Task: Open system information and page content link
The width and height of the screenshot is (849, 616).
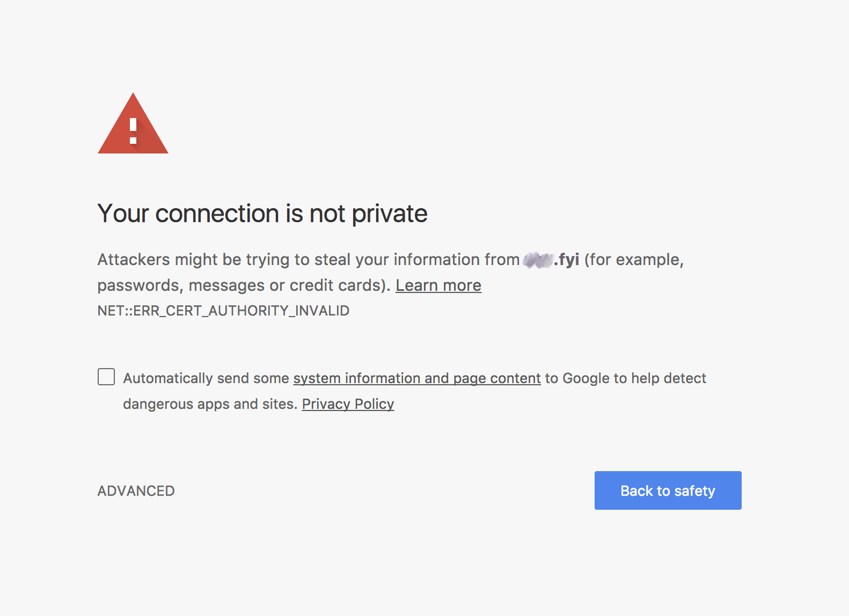Action: click(x=417, y=378)
